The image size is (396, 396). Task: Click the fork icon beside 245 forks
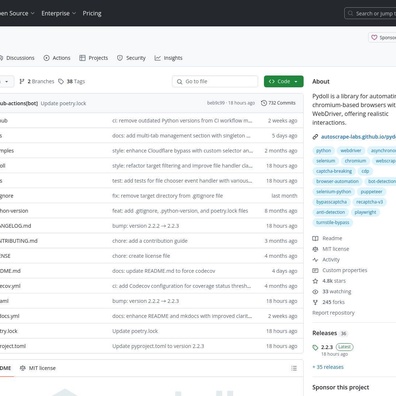click(315, 302)
